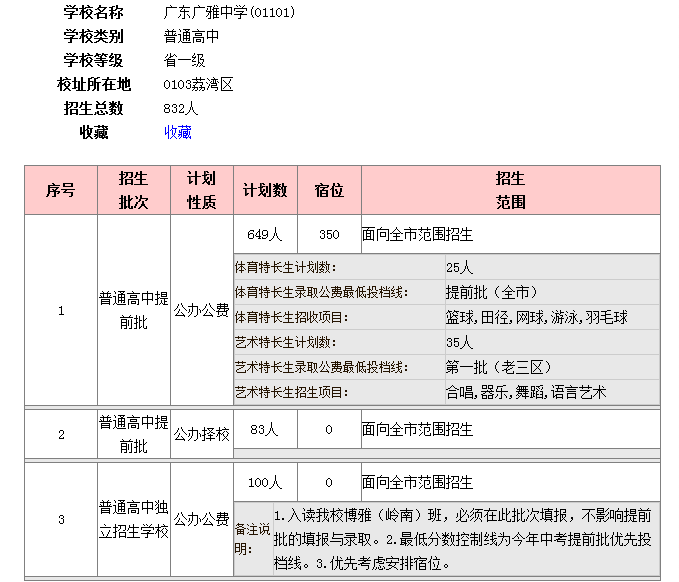Click the 省一级 school level value
Image resolution: width=679 pixels, height=582 pixels.
pos(184,60)
